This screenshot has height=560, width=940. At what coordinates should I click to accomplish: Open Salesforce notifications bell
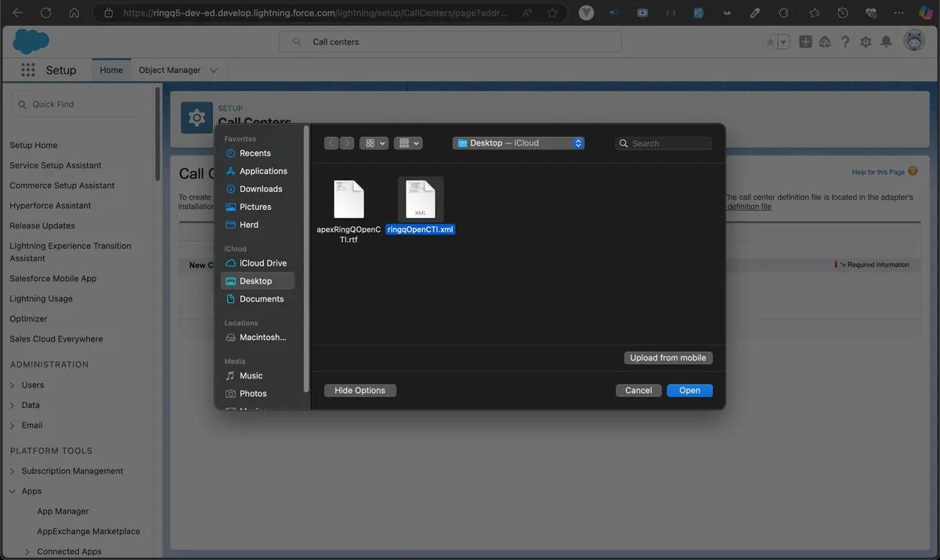[x=886, y=42]
